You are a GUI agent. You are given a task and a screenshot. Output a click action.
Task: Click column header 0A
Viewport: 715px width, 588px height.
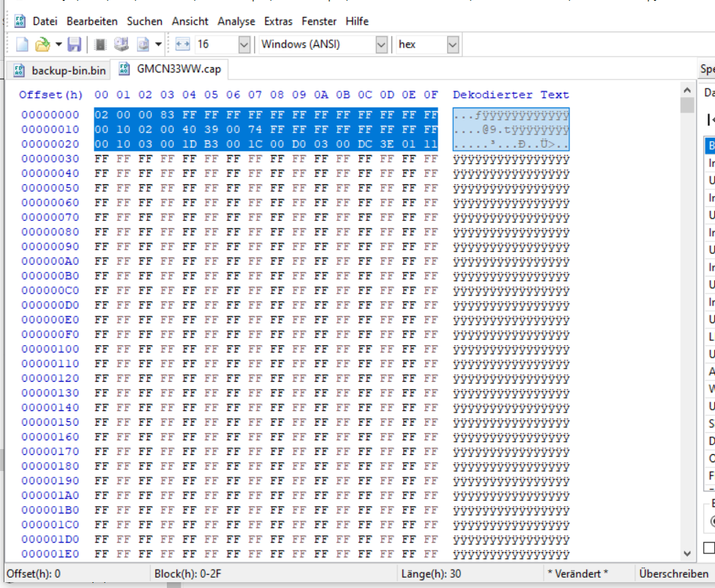(321, 95)
